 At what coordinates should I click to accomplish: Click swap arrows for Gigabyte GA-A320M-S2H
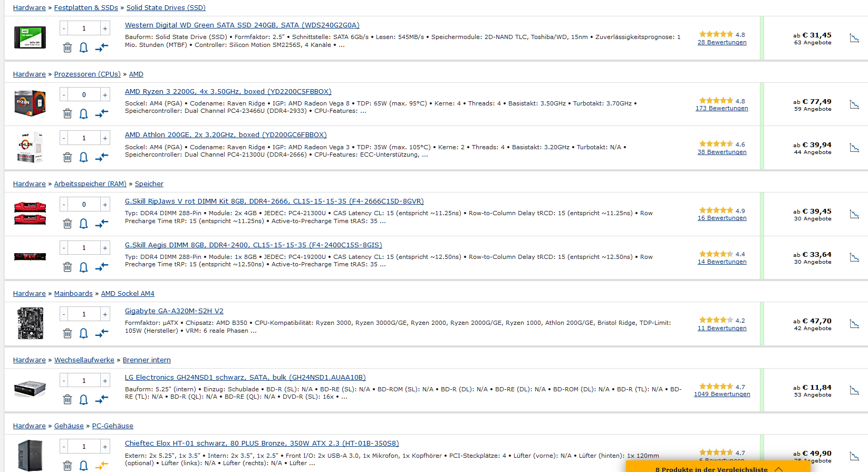point(102,333)
